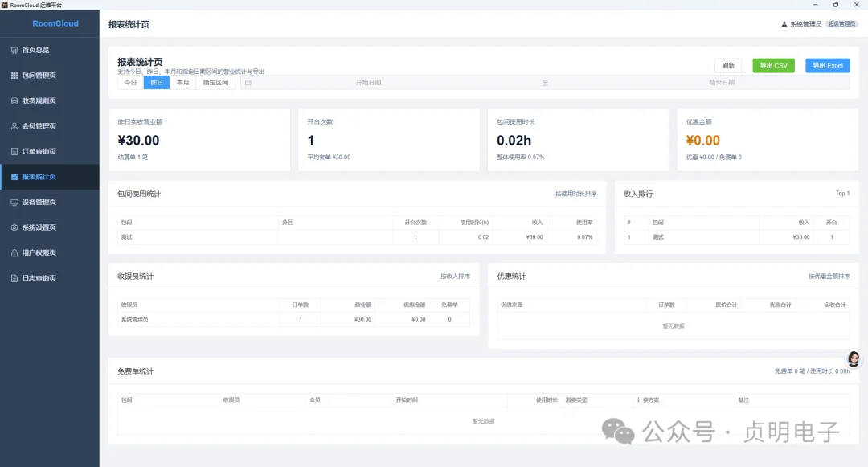Click the 导出 Excel button
Viewport: 868px width, 467px height.
click(x=828, y=65)
